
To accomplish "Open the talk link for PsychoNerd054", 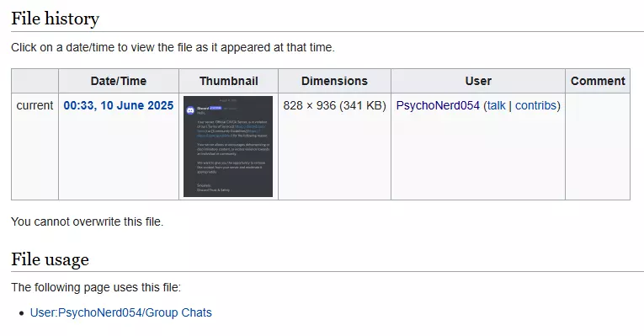I will point(496,105).
